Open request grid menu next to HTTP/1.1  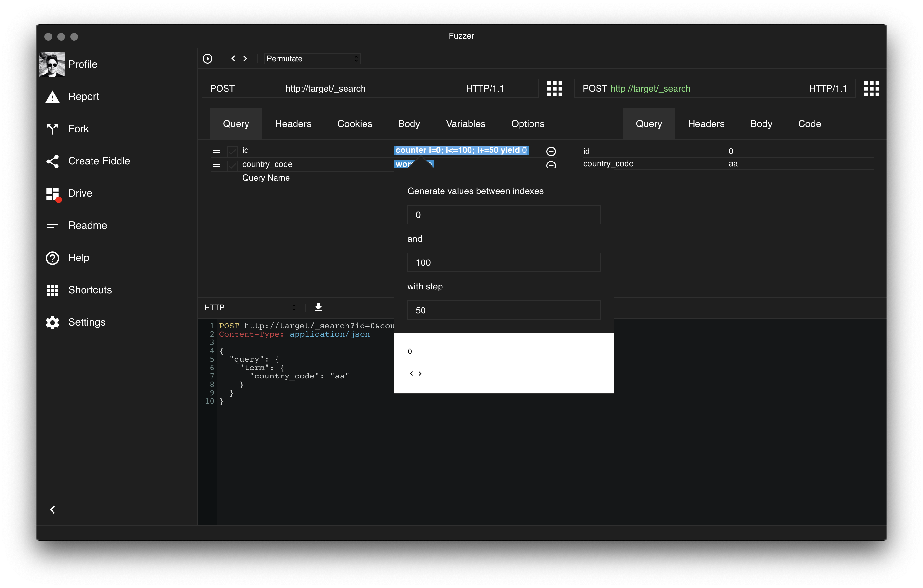coord(554,89)
